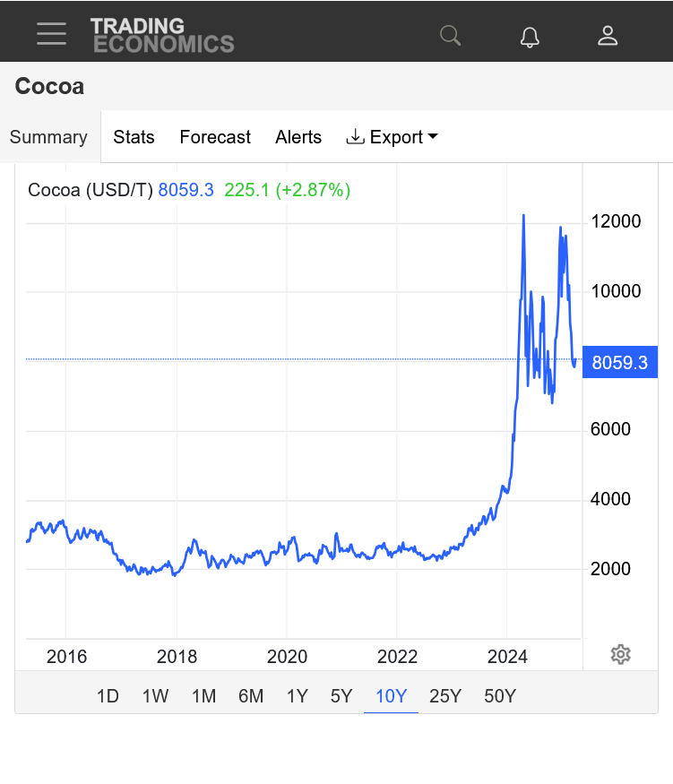Select the 6M time range

click(251, 695)
